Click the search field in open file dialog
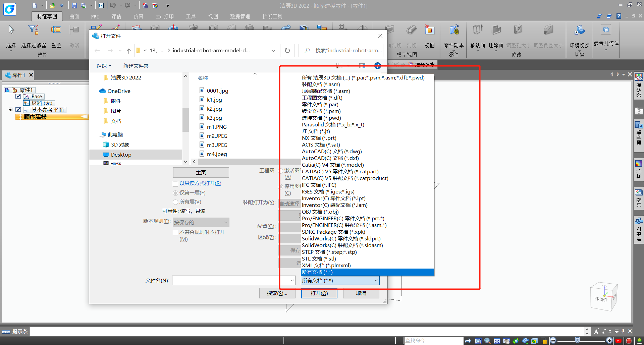 pyautogui.click(x=341, y=51)
